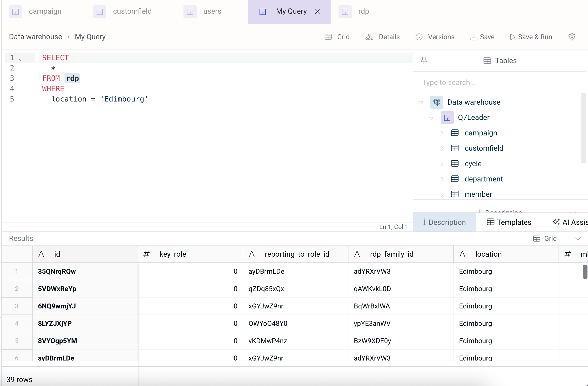Click the Data warehouse breadcrumb link
This screenshot has width=588, height=386.
point(36,37)
